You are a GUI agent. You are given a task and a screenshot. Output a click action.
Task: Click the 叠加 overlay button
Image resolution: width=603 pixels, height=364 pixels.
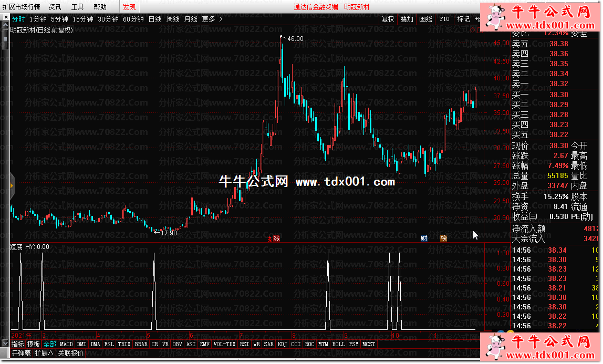pos(407,19)
